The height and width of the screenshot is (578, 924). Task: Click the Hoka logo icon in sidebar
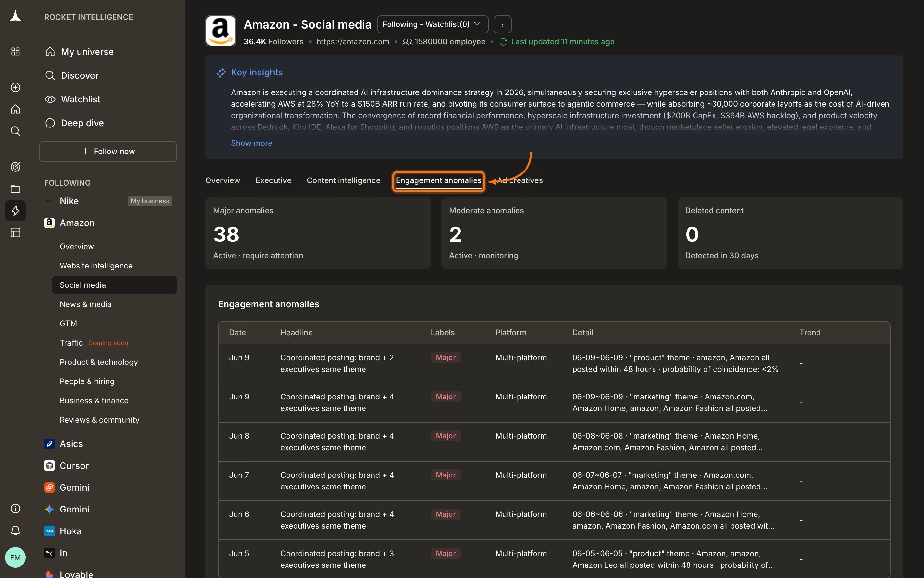click(49, 531)
